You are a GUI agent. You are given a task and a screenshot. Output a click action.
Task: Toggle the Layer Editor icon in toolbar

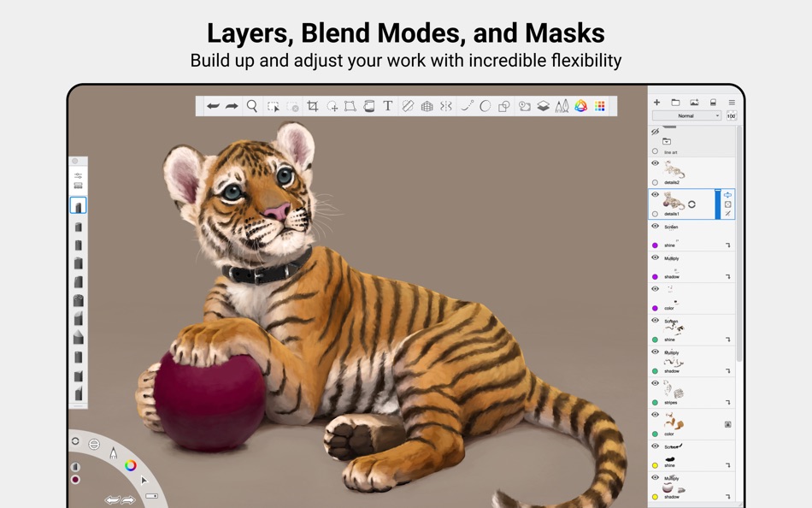[x=543, y=106]
